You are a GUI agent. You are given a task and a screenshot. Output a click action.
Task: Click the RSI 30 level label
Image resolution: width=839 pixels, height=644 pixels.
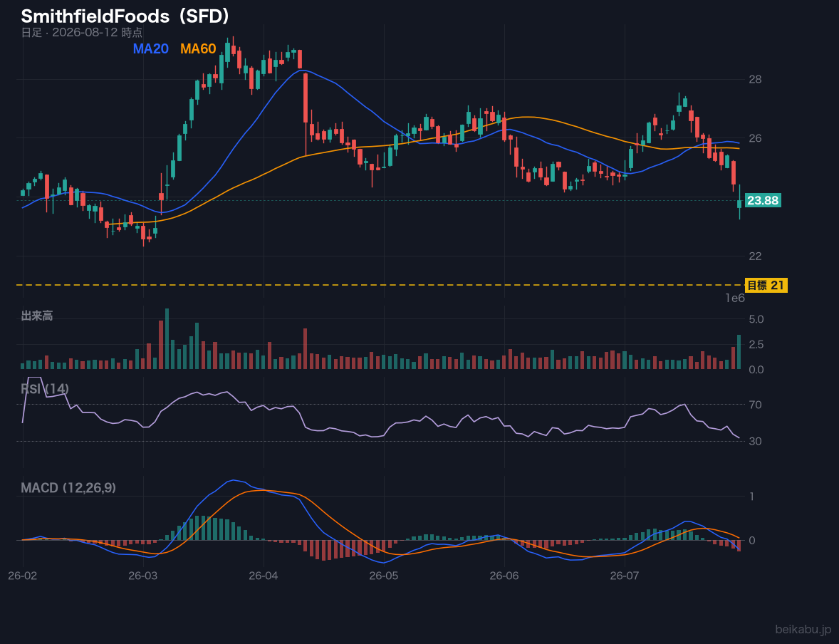point(755,441)
